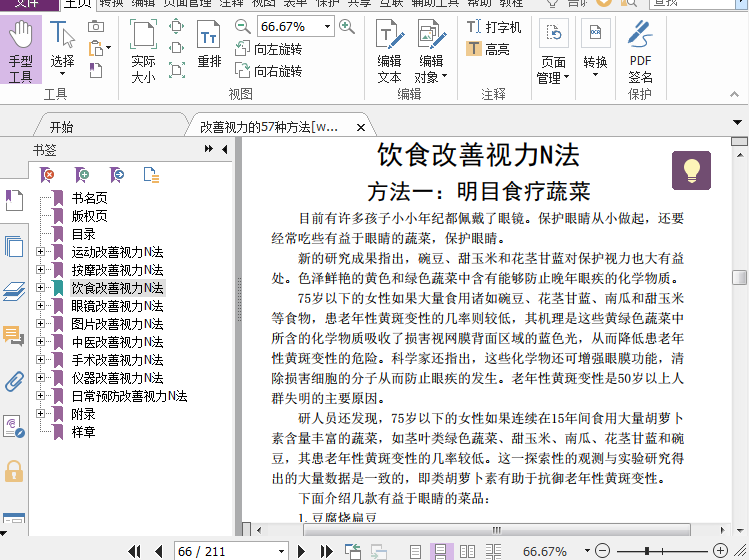The image size is (749, 560).
Task: Open the bookmark 书名页
Action: click(89, 198)
